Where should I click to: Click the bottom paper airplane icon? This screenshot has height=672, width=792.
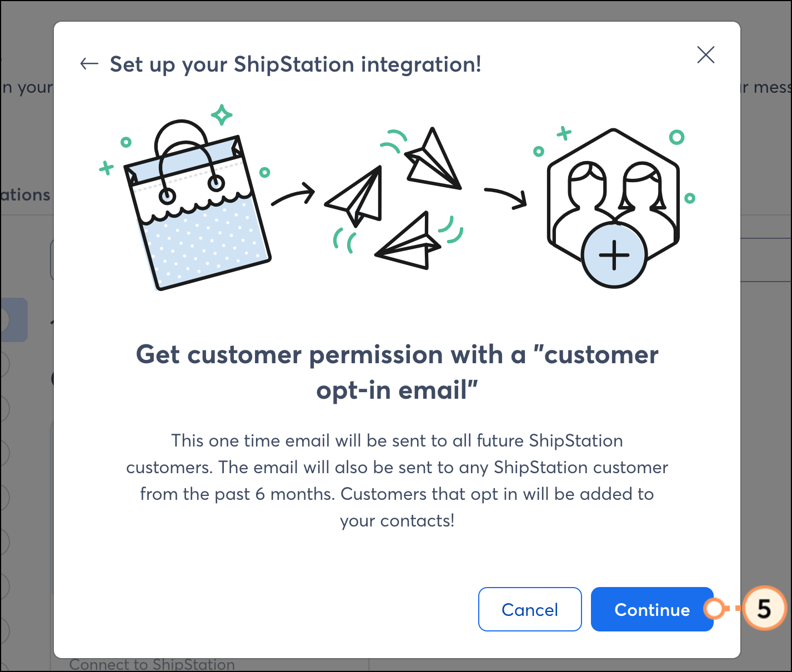tap(408, 242)
